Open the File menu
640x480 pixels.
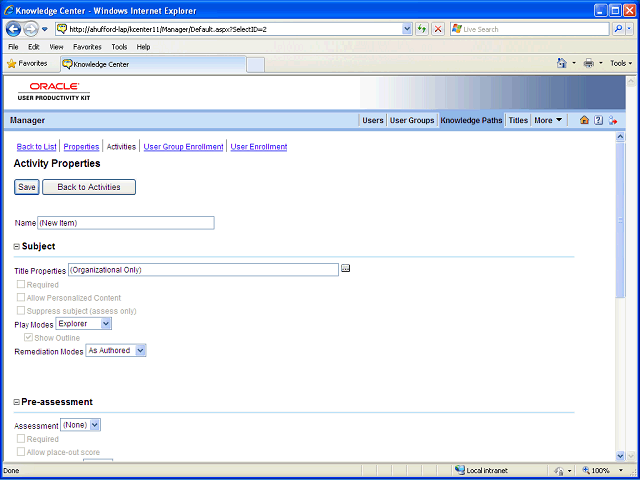(x=13, y=47)
